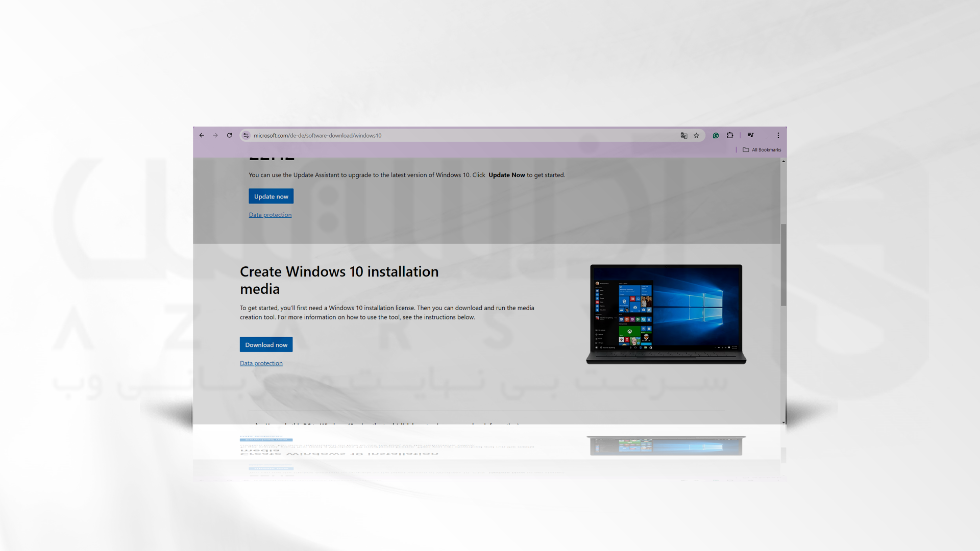Open Data protection link under Download now
The width and height of the screenshot is (980, 551).
[x=261, y=363]
